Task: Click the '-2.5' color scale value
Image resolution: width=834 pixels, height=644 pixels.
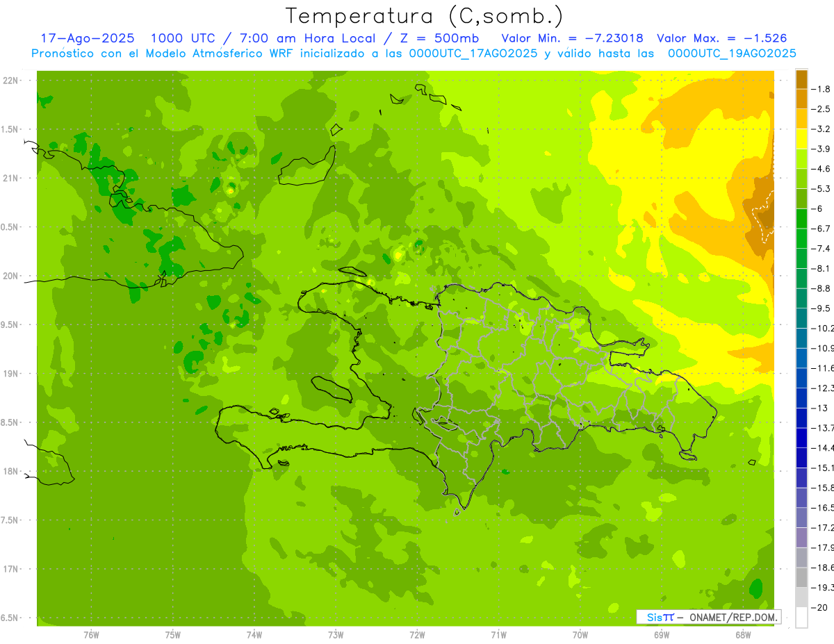Action: point(821,109)
